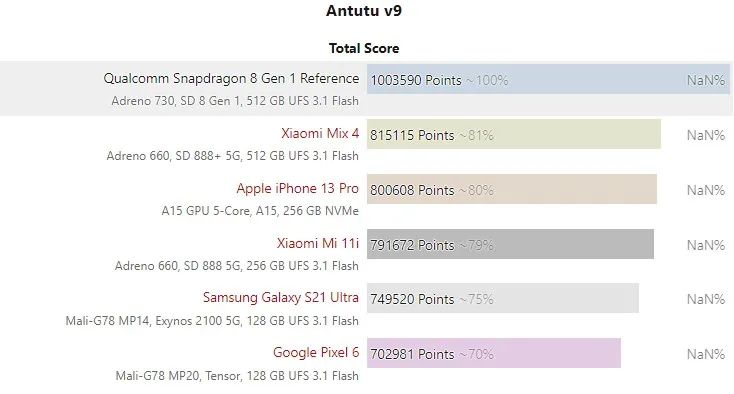The image size is (734, 394).
Task: Click the purple 702981 Points score bar
Action: (x=494, y=353)
